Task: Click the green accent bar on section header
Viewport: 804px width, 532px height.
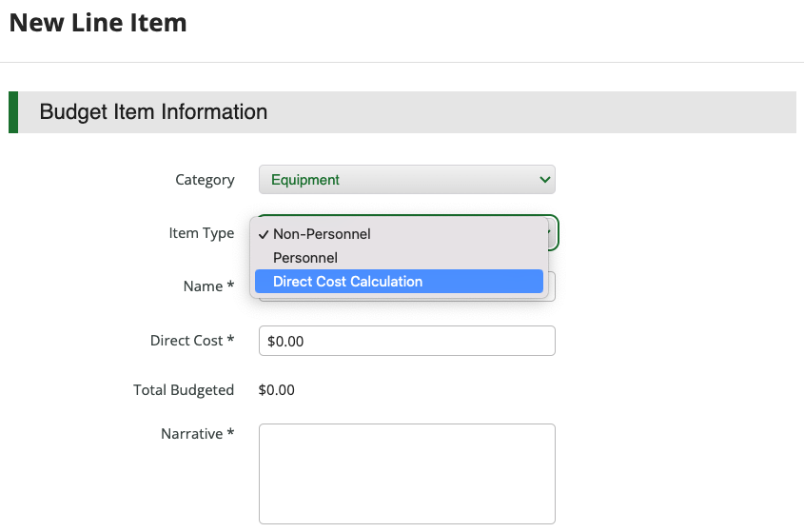Action: [13, 112]
